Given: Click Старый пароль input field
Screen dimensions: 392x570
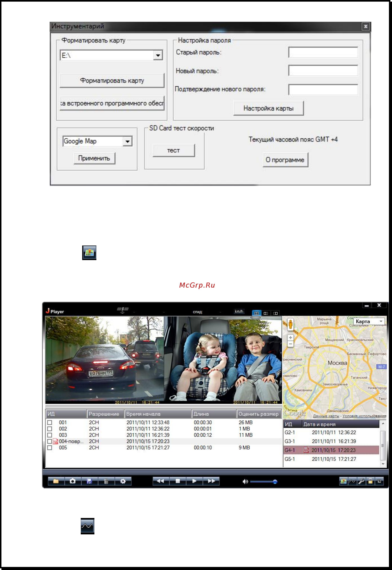Looking at the screenshot, I should point(323,52).
